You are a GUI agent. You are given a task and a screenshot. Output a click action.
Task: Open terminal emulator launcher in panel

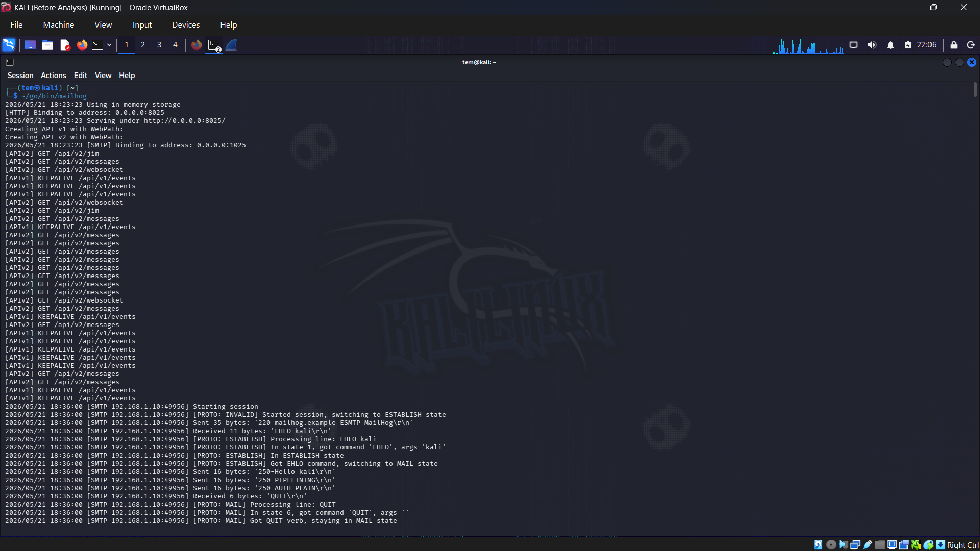[97, 45]
